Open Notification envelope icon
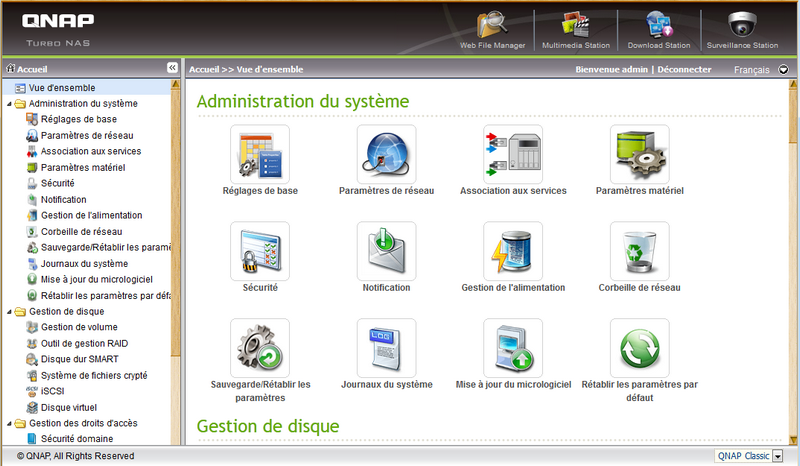 tap(386, 251)
